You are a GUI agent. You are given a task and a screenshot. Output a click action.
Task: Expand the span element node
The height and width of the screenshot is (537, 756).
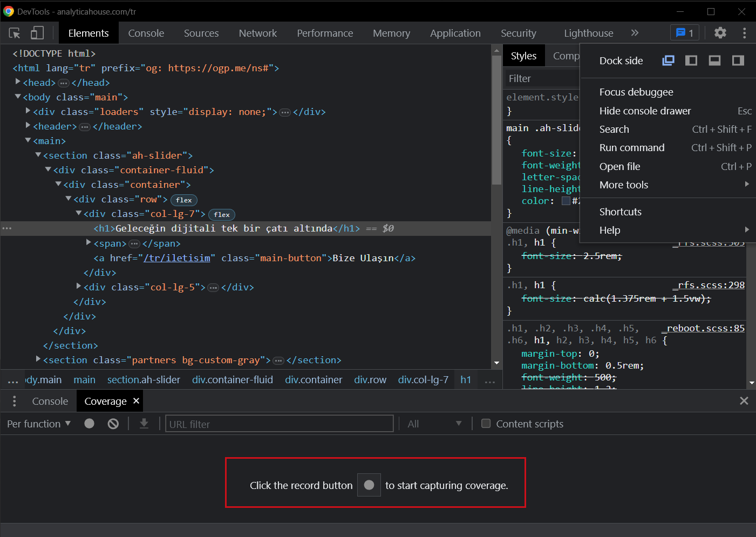(x=89, y=242)
